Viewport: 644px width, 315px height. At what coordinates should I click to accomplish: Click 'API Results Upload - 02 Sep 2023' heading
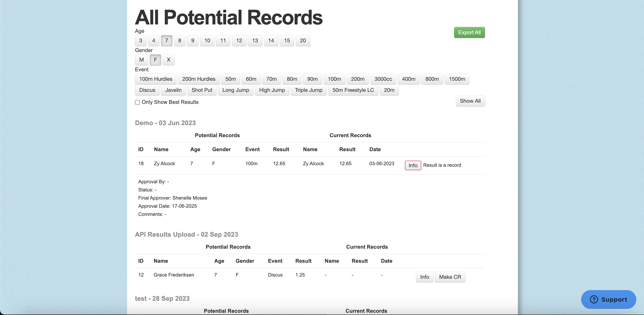187,234
